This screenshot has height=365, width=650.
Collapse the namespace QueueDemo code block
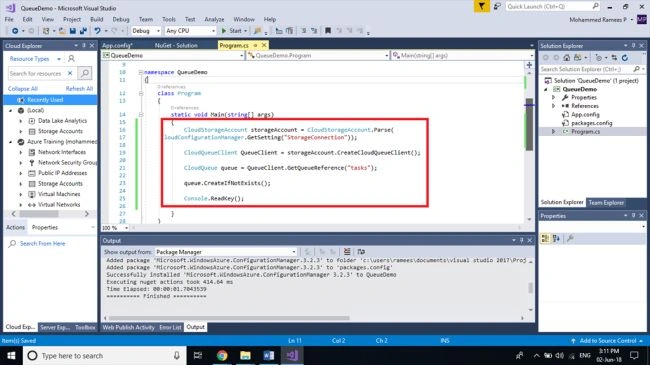[141, 72]
